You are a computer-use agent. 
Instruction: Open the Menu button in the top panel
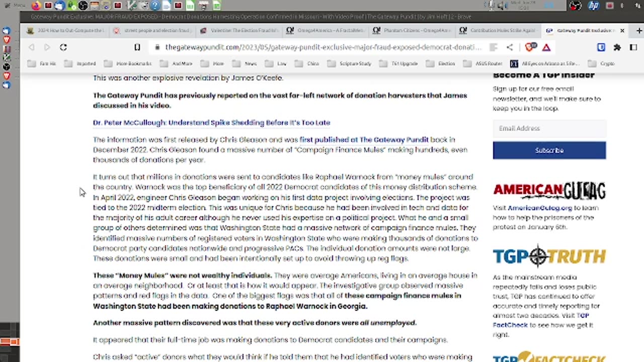[x=15, y=6]
